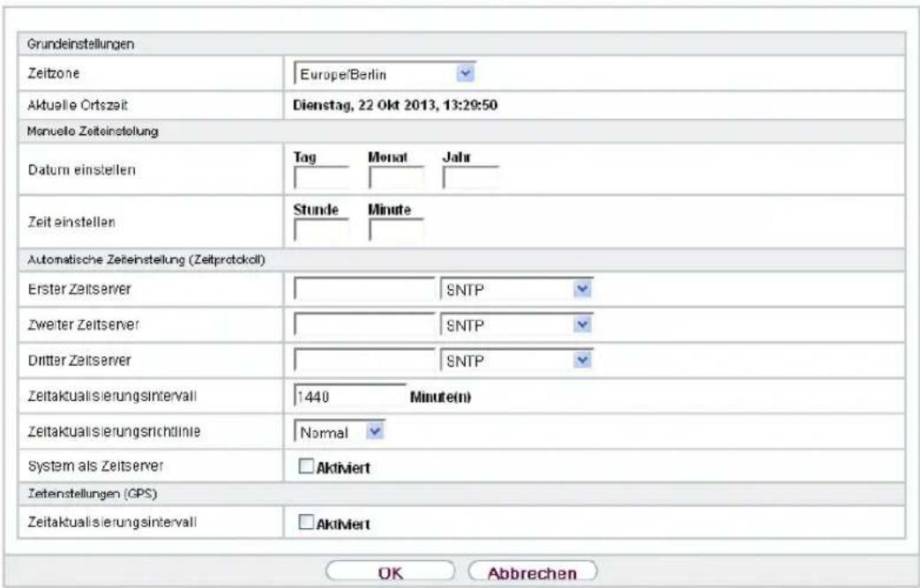Click the 'Zeit einstellen' label
The width and height of the screenshot is (920, 588).
point(71,222)
